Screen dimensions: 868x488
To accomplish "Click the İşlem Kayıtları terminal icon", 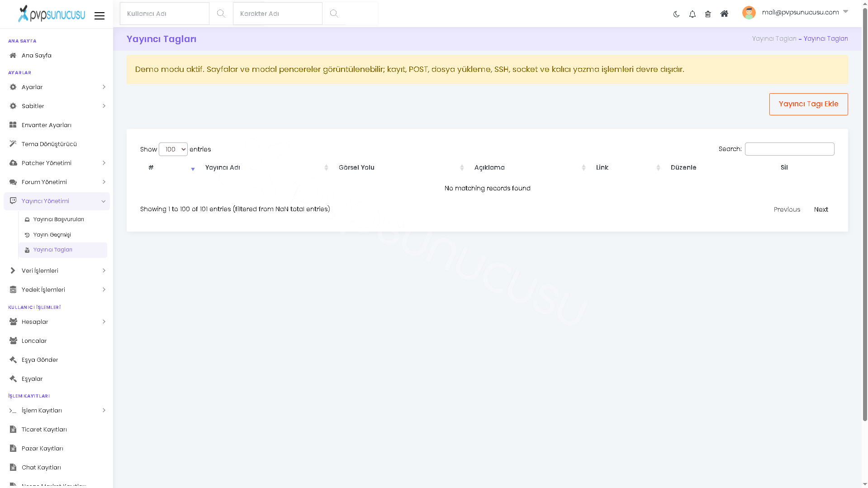I will (13, 411).
